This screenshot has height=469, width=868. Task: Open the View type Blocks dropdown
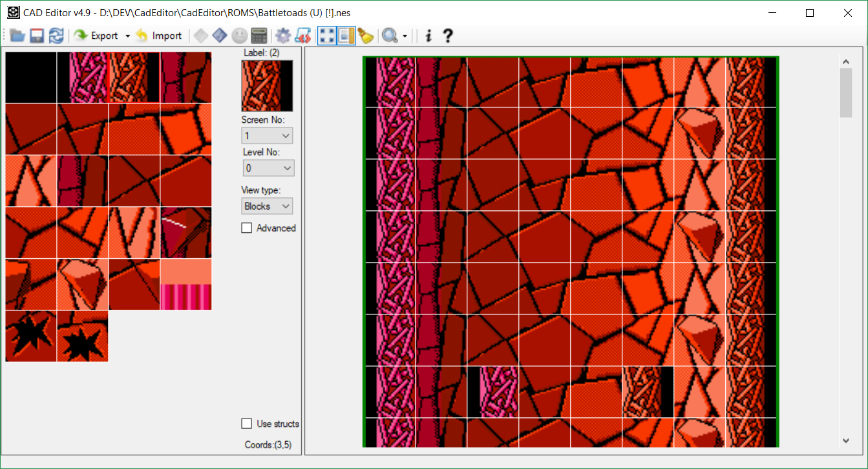pos(267,206)
